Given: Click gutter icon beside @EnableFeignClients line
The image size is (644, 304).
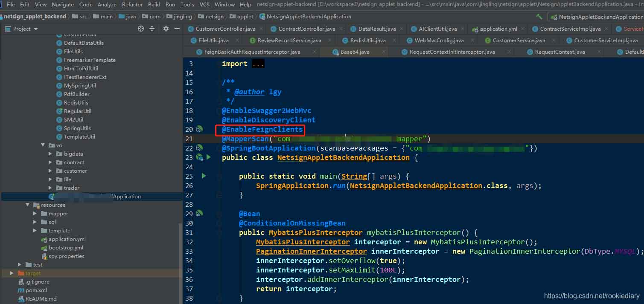Looking at the screenshot, I should coord(199,129).
